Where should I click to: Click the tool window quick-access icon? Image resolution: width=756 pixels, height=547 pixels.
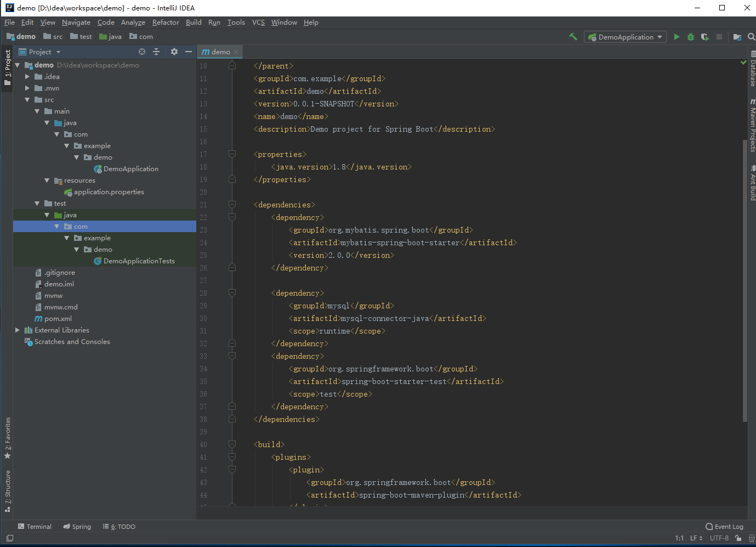9,538
